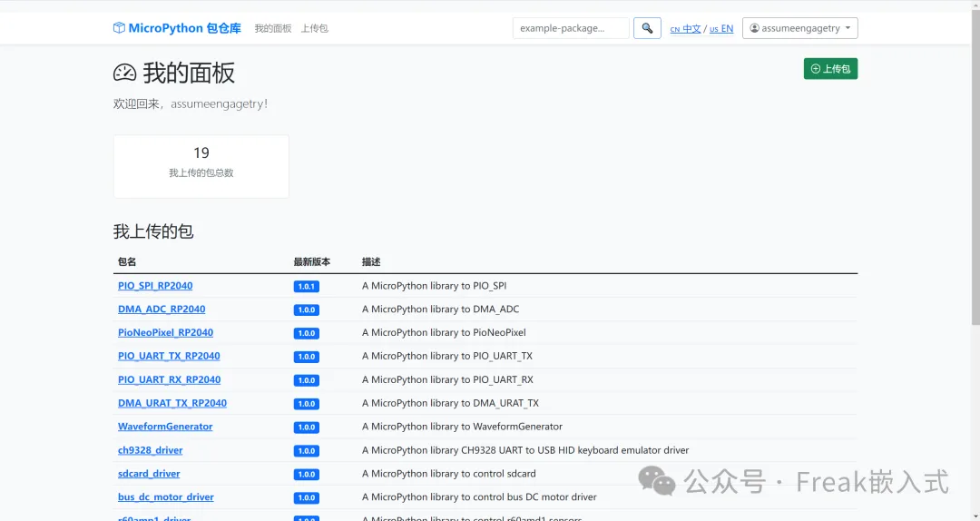Click the page vertical scrollbar thumb
The width and height of the screenshot is (980, 521).
975,167
